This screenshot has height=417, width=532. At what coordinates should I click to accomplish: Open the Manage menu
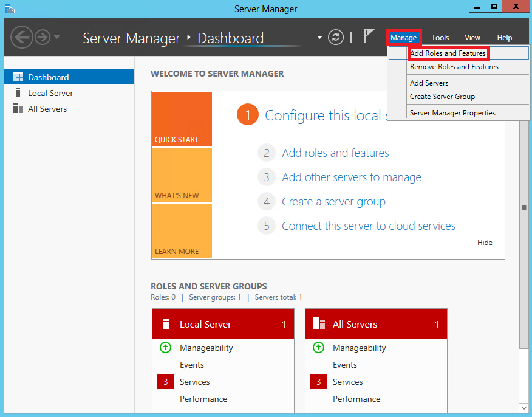(403, 37)
